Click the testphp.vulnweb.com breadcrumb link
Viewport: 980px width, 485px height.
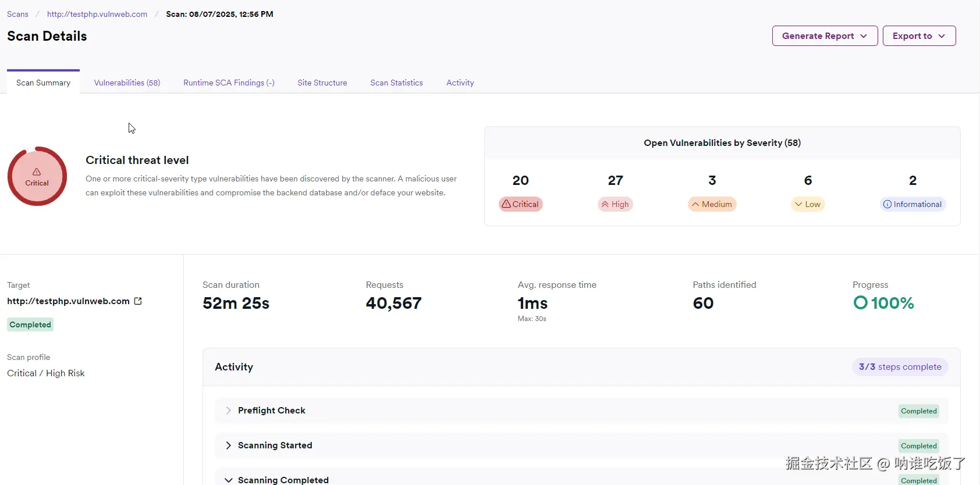pos(97,14)
